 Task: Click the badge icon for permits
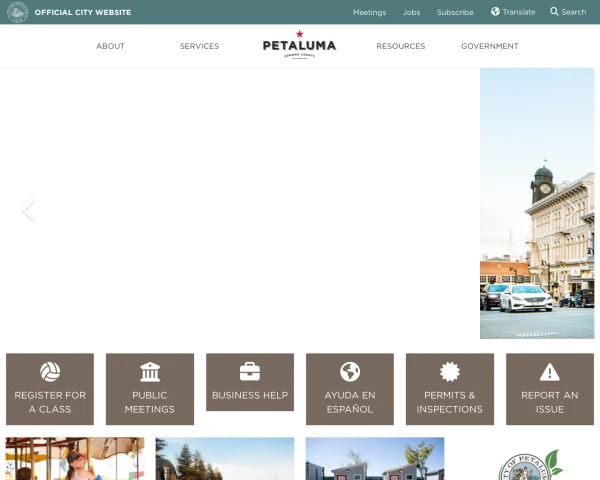coord(450,372)
